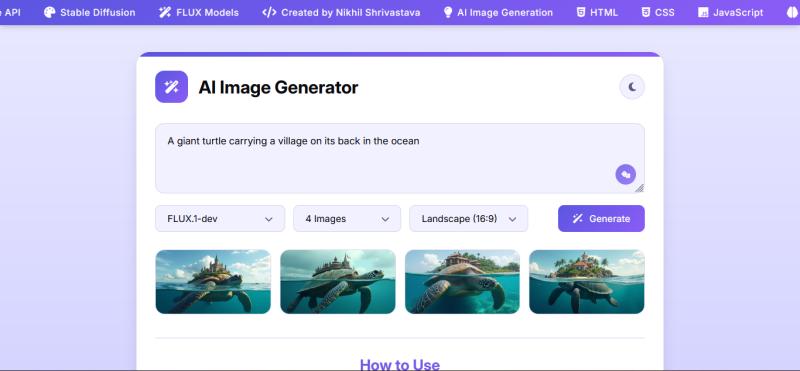
Task: Click Created by Nikhil Shrivastava text
Action: coord(351,12)
